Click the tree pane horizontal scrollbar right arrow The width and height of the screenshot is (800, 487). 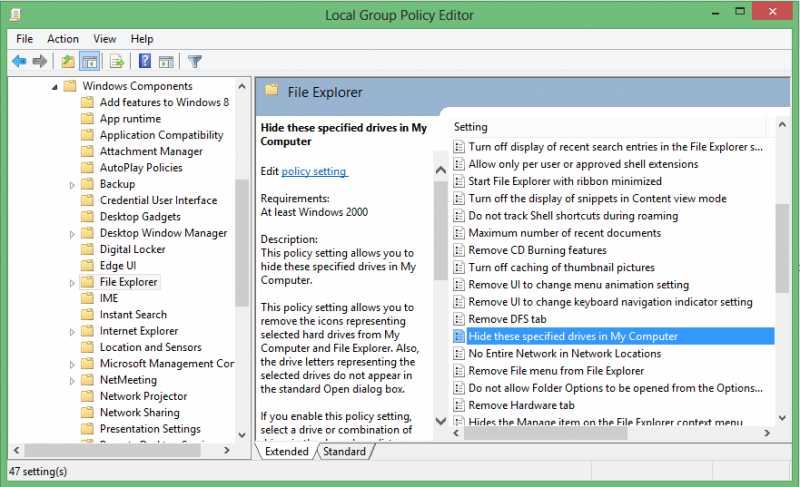227,450
